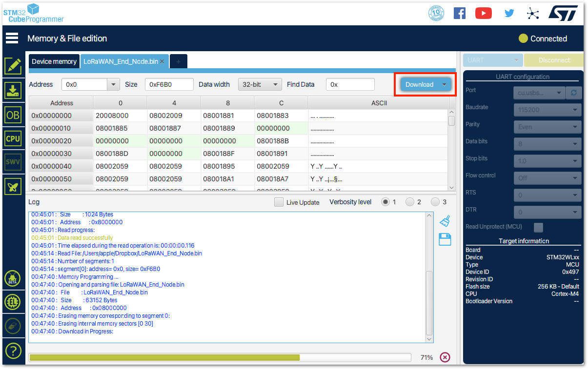Viewport: 588px width, 369px height.
Task: Open the Download button dropdown arrow
Action: click(444, 84)
